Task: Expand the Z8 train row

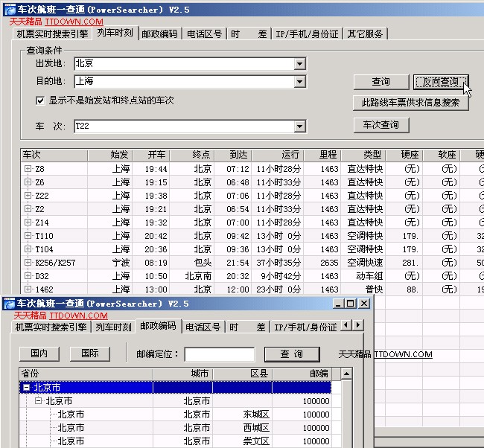Action: [28, 169]
